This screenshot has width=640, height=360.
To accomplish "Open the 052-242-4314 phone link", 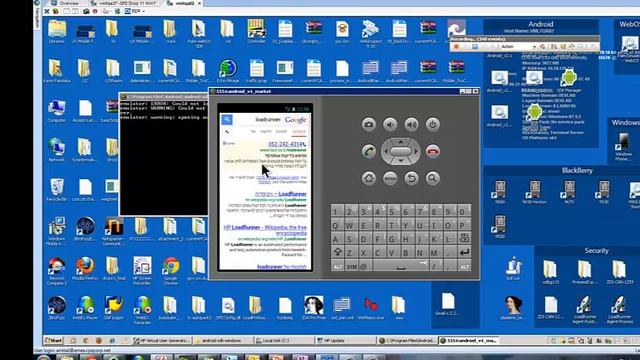I will (287, 144).
